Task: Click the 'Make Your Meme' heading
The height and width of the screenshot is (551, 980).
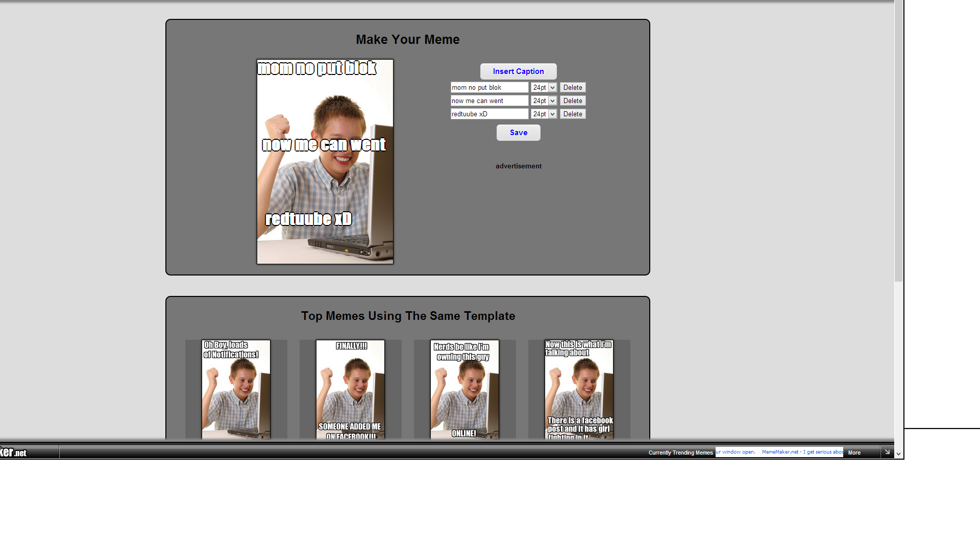Action: pyautogui.click(x=407, y=39)
